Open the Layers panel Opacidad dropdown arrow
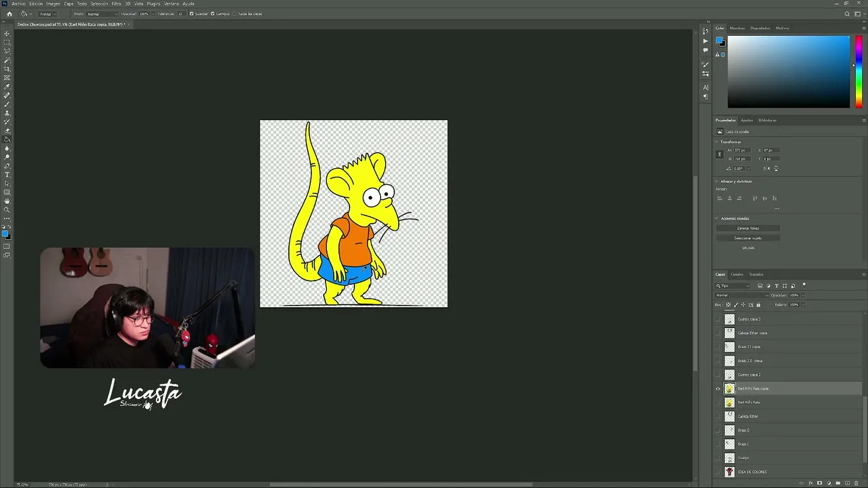The image size is (868, 488). click(x=803, y=295)
